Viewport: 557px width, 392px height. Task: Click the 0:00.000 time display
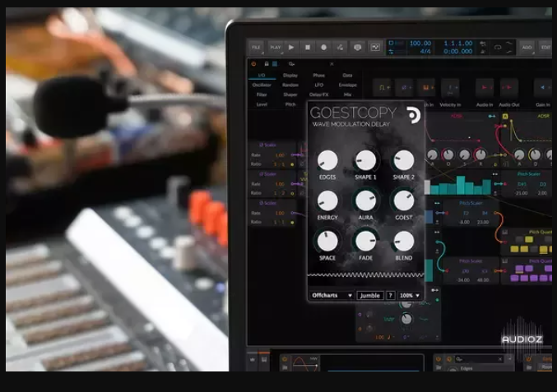(x=458, y=52)
